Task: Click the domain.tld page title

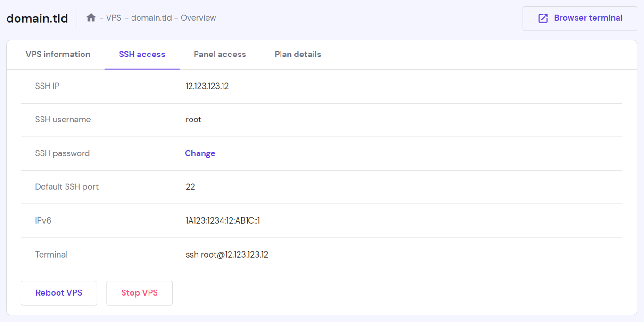Action: coord(37,17)
